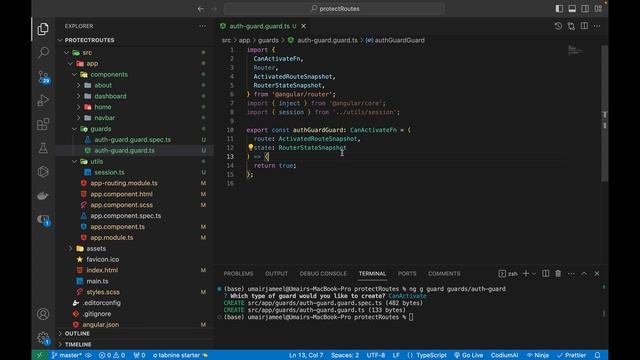Select the TERMINAL panel tab
The width and height of the screenshot is (640, 360).
[x=372, y=273]
